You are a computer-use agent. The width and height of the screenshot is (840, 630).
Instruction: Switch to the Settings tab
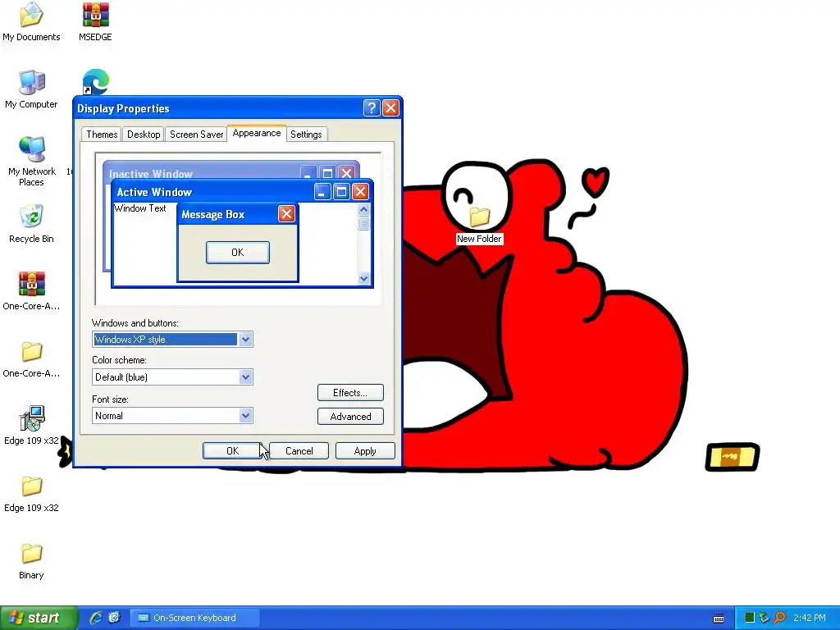(306, 135)
